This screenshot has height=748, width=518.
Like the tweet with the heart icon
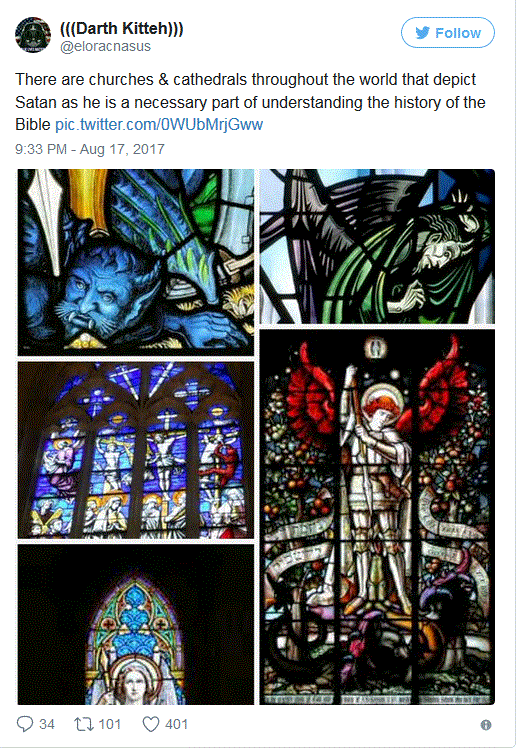(x=151, y=724)
